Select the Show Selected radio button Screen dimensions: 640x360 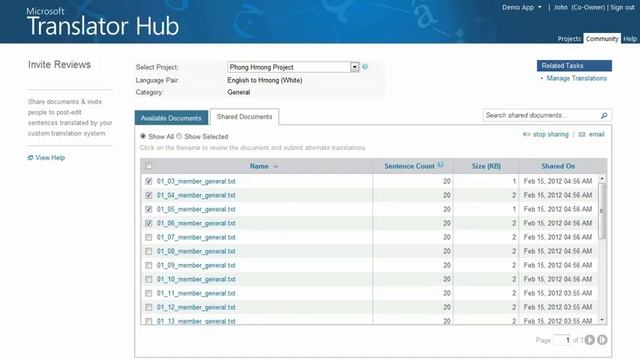pos(179,136)
